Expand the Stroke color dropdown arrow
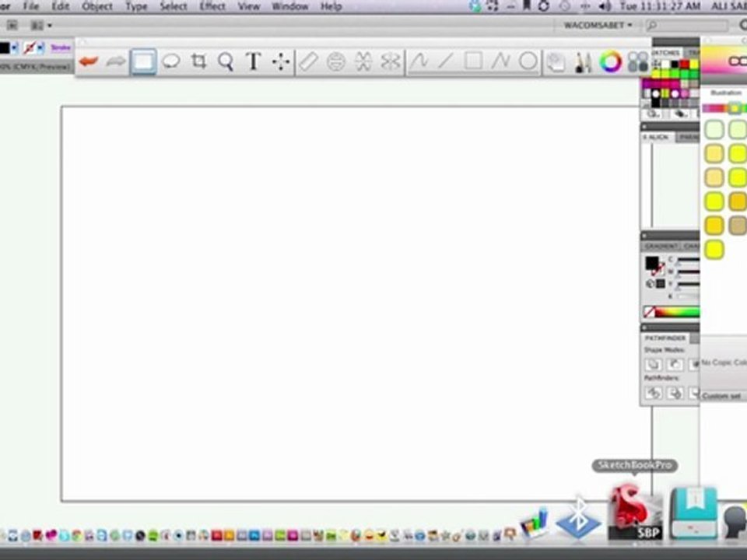The image size is (747, 560). [x=41, y=47]
